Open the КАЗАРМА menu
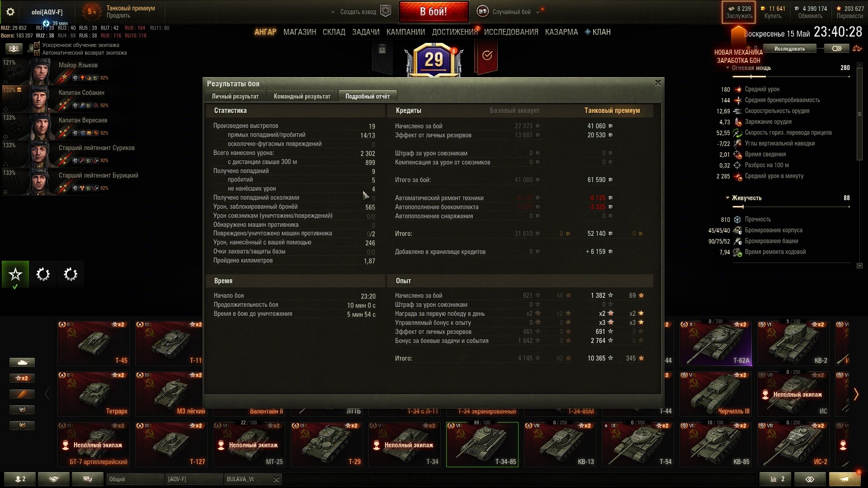This screenshot has height=488, width=868. [561, 32]
